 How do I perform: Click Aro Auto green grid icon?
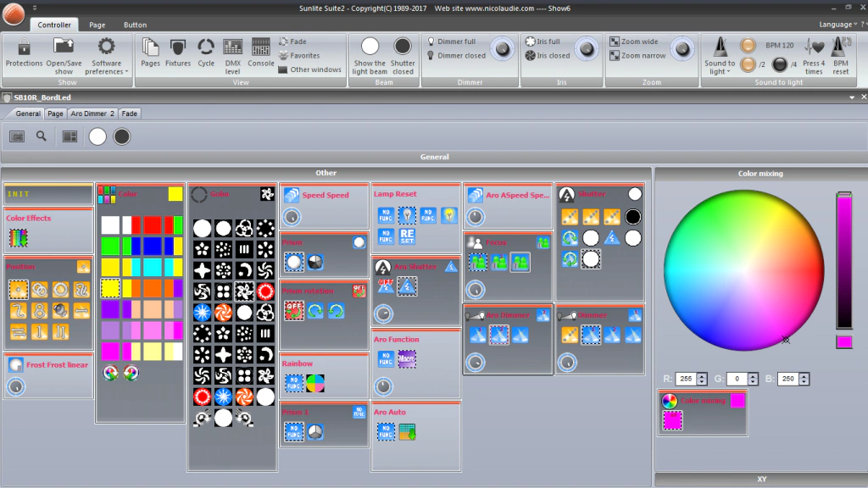(x=407, y=431)
